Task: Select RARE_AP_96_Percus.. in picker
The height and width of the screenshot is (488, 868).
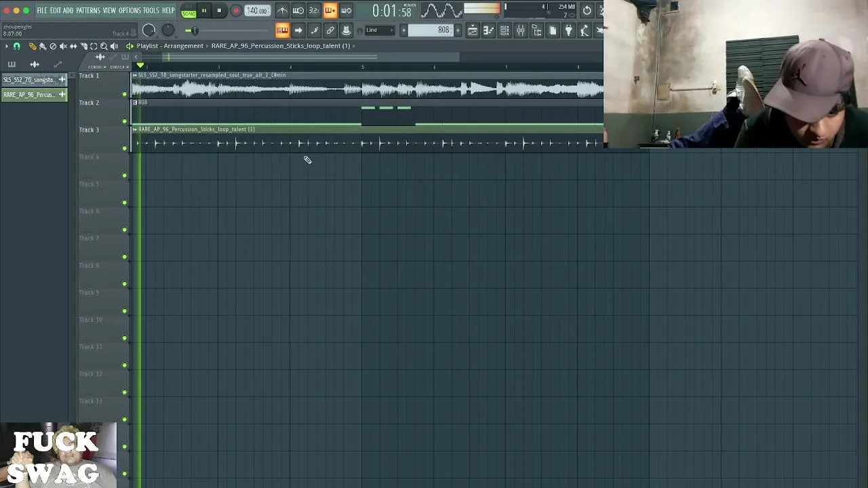Action: coord(34,95)
